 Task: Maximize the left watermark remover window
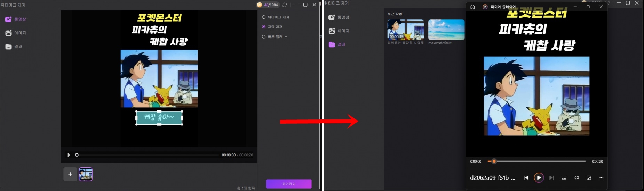[305, 5]
